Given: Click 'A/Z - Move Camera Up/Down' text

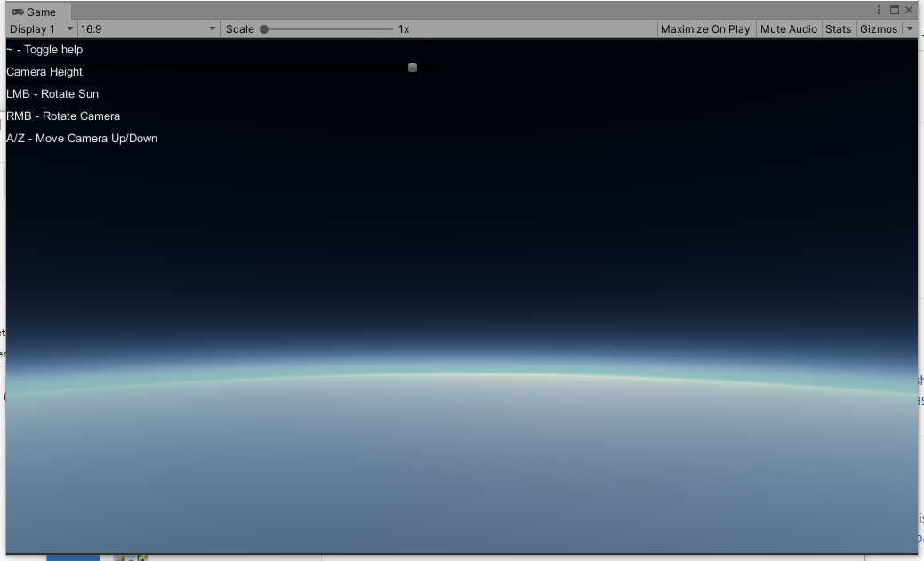Looking at the screenshot, I should 82,139.
